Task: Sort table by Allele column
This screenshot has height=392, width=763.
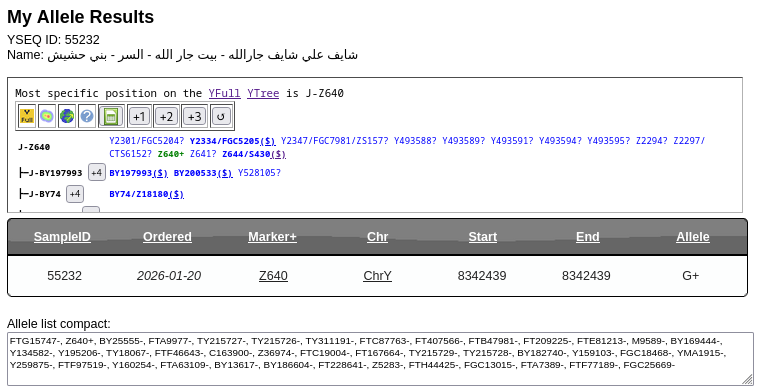Action: click(692, 237)
